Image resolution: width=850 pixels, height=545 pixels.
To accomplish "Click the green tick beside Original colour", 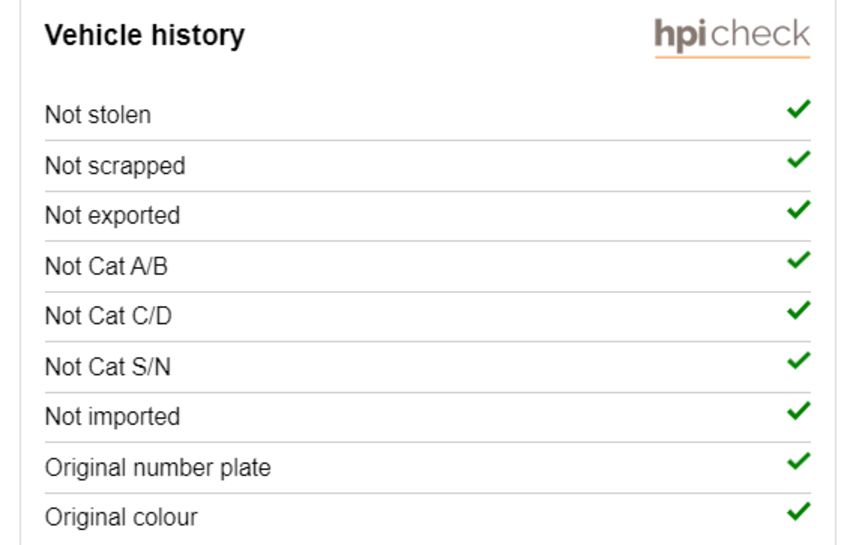I will 799,511.
